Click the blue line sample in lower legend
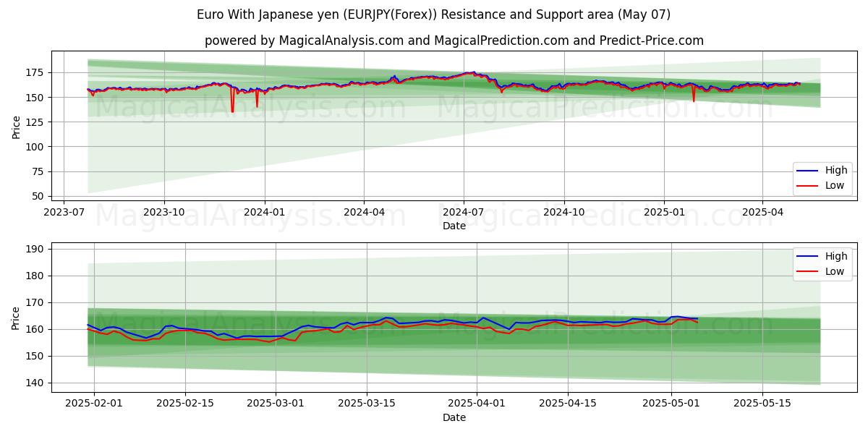Viewport: 868px width, 434px height. pos(808,256)
